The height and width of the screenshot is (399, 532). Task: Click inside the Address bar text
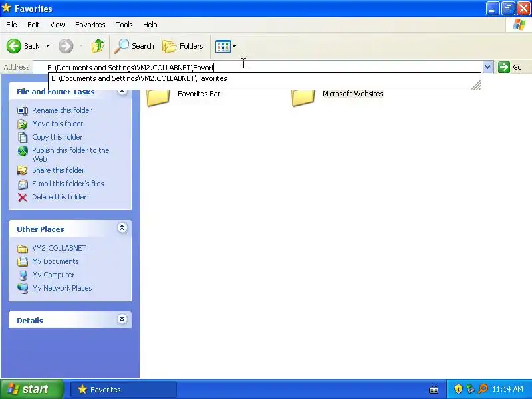[x=130, y=68]
